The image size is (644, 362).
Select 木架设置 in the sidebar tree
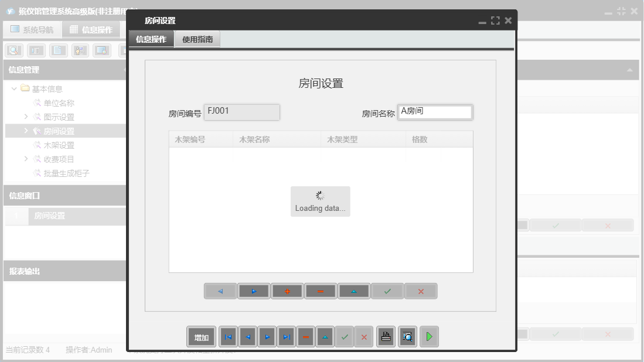pyautogui.click(x=51, y=145)
